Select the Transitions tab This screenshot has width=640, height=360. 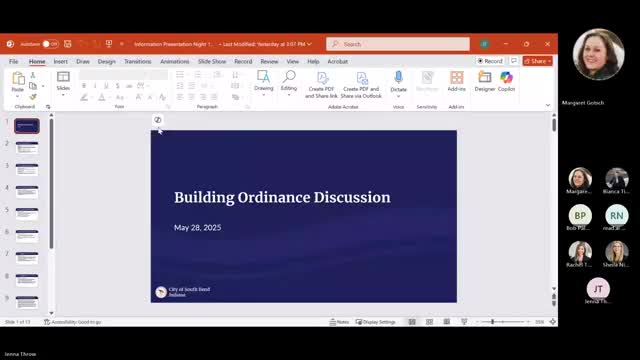[138, 61]
